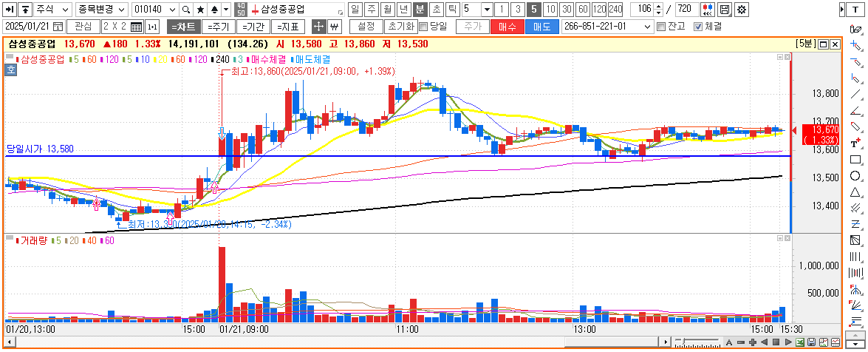Image resolution: width=868 pixels, height=352 pixels.
Task: Click the 주가 price button
Action: [472, 27]
